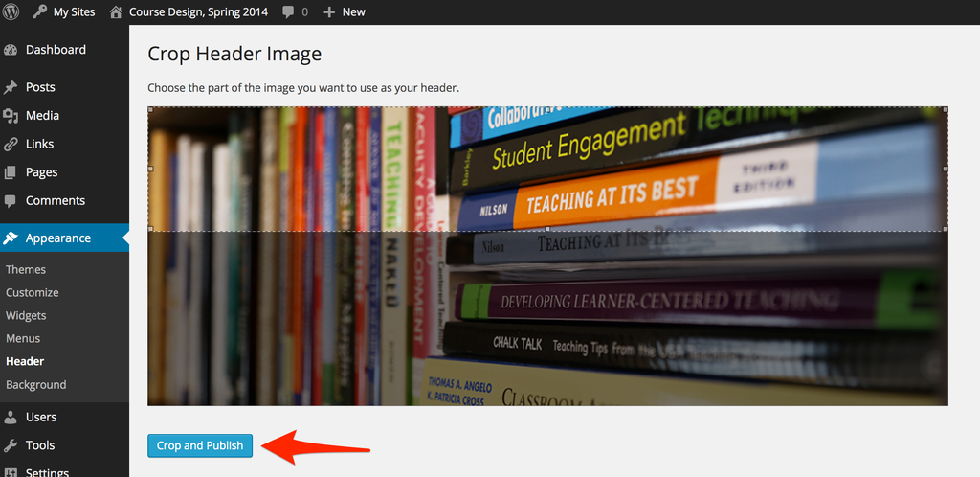The height and width of the screenshot is (477, 980).
Task: Click the Comments speech bubble sidebar icon
Action: click(11, 201)
